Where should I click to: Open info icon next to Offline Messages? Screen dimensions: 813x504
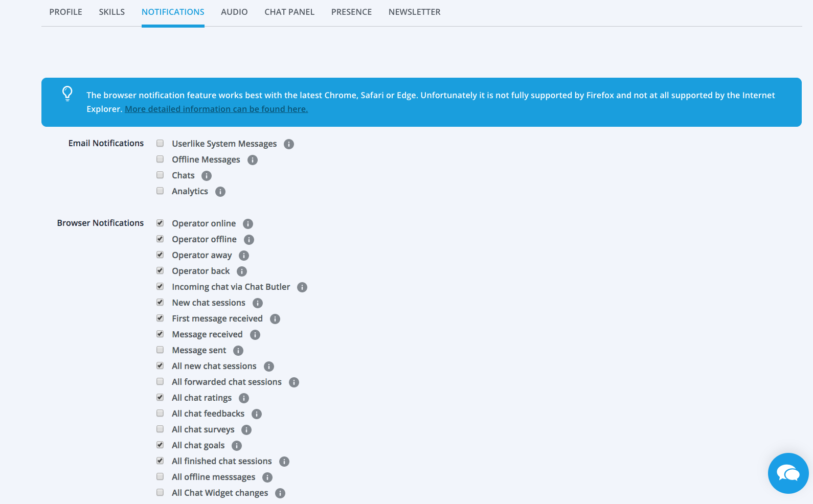(x=253, y=160)
